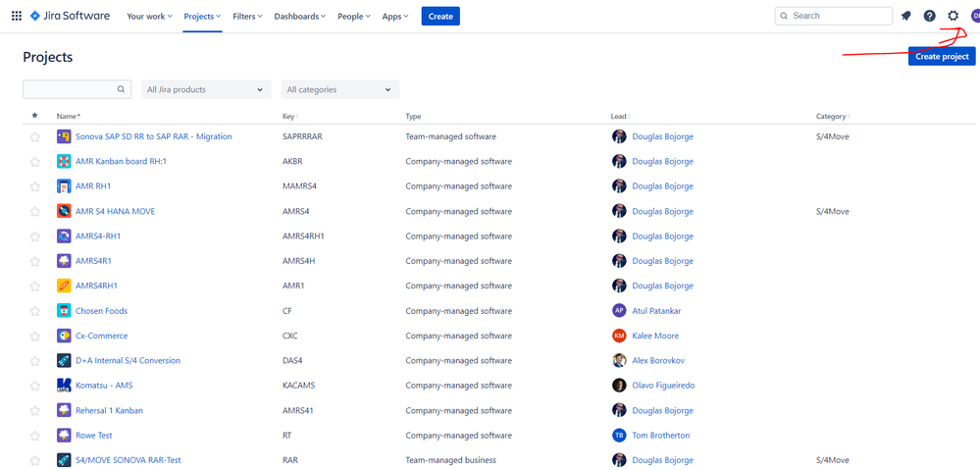Click the AMRS4R1 project avatar

click(63, 261)
